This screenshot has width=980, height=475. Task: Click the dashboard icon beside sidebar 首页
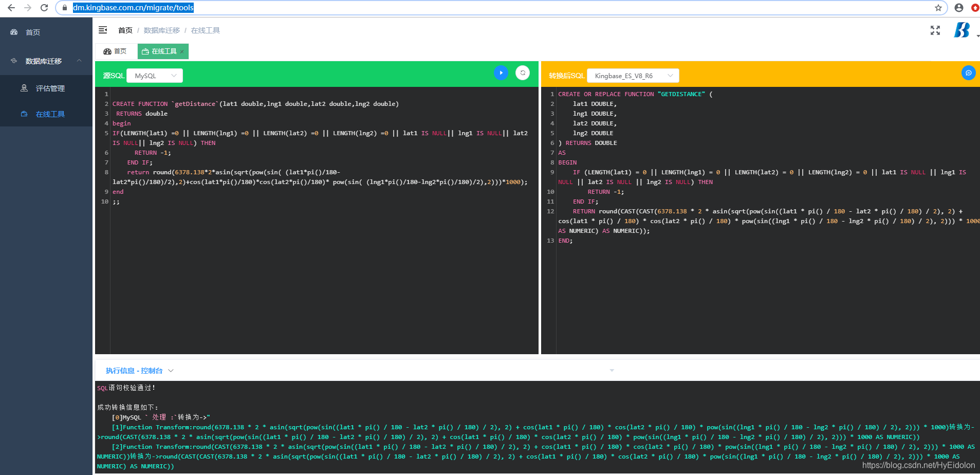(14, 32)
